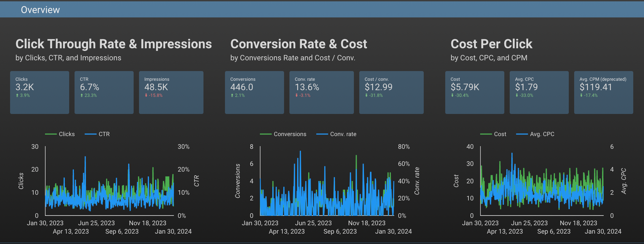Image resolution: width=644 pixels, height=244 pixels.
Task: Click the up arrow next to 23.3%
Action: pyautogui.click(x=82, y=96)
